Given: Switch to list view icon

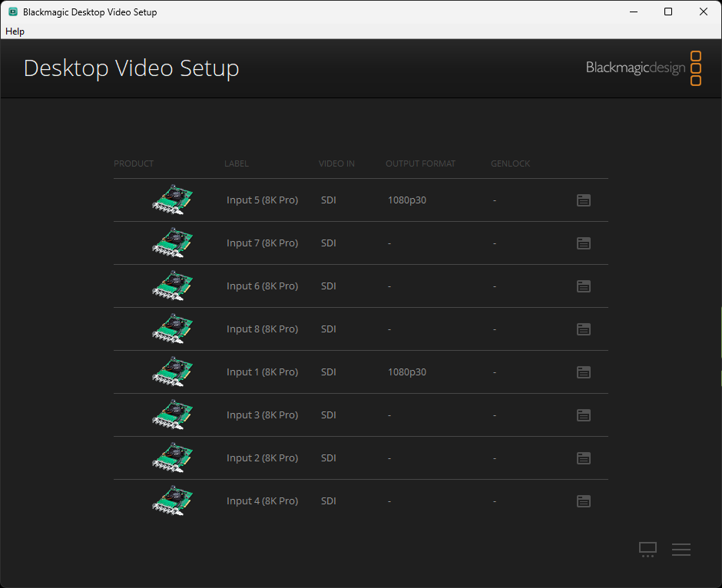Looking at the screenshot, I should (x=681, y=550).
